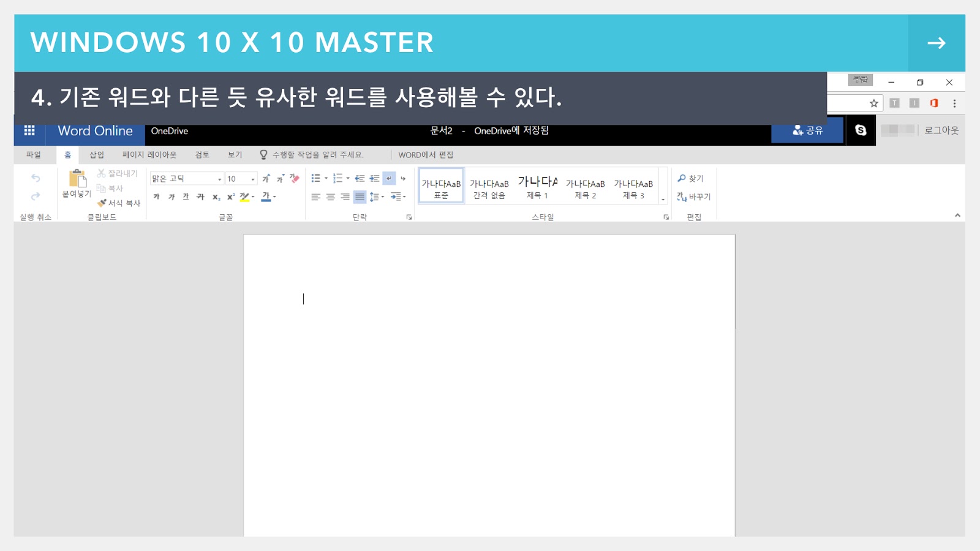
Task: Apply the yellow text highlight color
Action: (244, 197)
